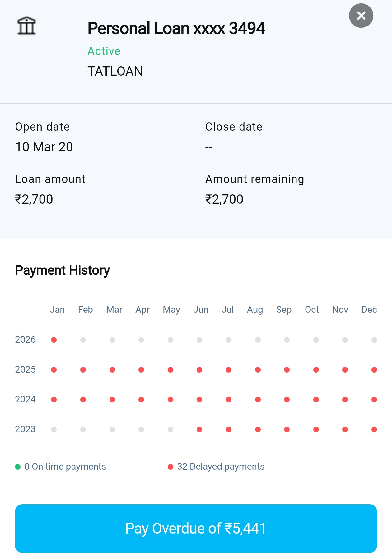Close the Personal Loan details panel
This screenshot has width=392, height=560.
(x=361, y=16)
